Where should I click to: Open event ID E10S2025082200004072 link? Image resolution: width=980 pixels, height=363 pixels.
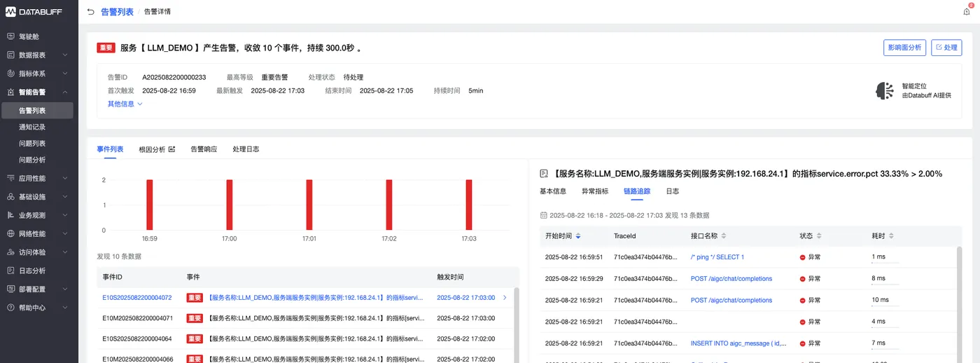[137, 297]
